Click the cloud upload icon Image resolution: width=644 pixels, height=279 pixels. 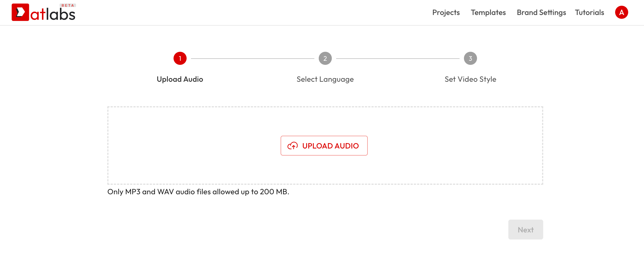(293, 146)
